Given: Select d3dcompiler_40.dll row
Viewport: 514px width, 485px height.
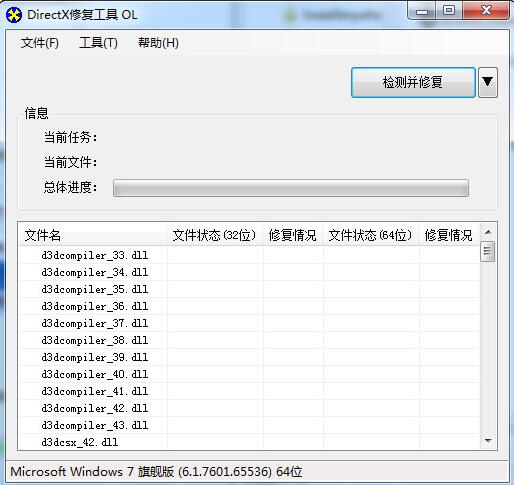Looking at the screenshot, I should click(x=249, y=374).
